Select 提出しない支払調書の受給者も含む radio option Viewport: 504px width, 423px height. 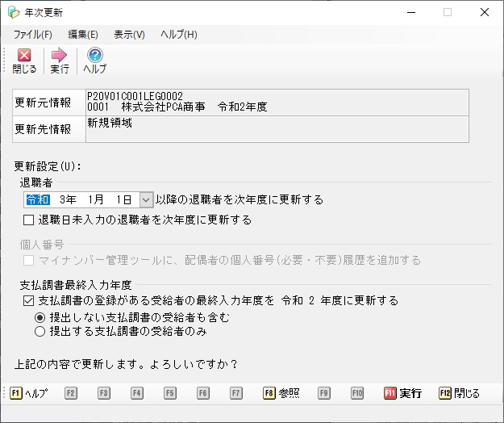pos(40,316)
